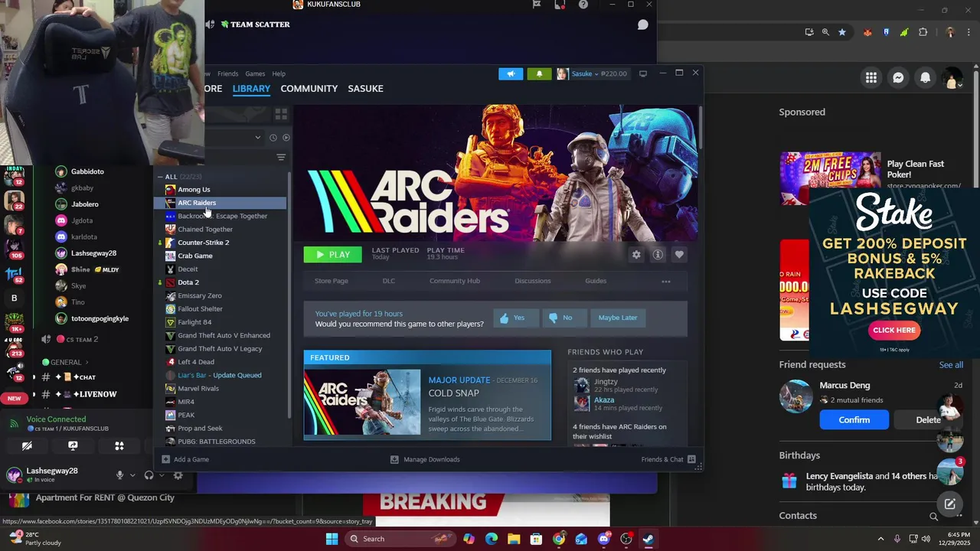Open the ARC Raiders DLC link
Screen dimensions: 980x551
pos(389,281)
